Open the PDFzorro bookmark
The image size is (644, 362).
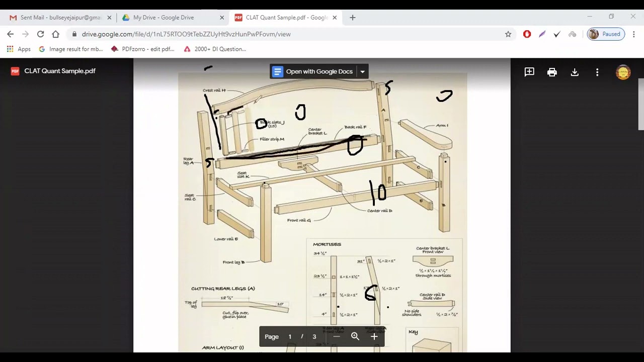142,49
